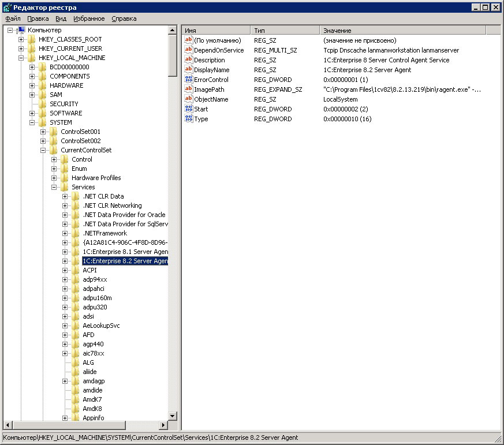Expand the ControlSet001 key
The height and width of the screenshot is (445, 504).
point(43,132)
